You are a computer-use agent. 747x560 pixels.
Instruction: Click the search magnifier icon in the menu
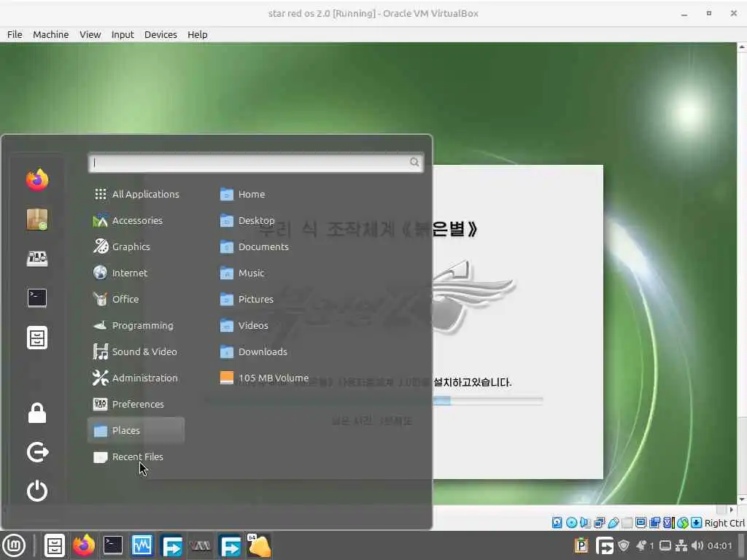coord(414,163)
